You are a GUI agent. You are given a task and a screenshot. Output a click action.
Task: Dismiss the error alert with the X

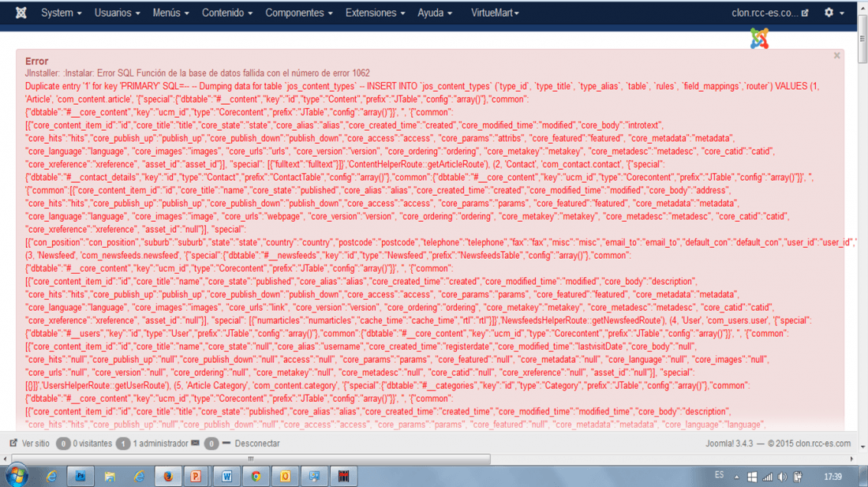pos(837,55)
